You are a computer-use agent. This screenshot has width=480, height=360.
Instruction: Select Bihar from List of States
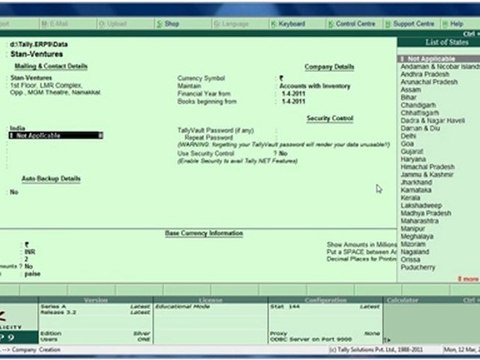point(408,97)
